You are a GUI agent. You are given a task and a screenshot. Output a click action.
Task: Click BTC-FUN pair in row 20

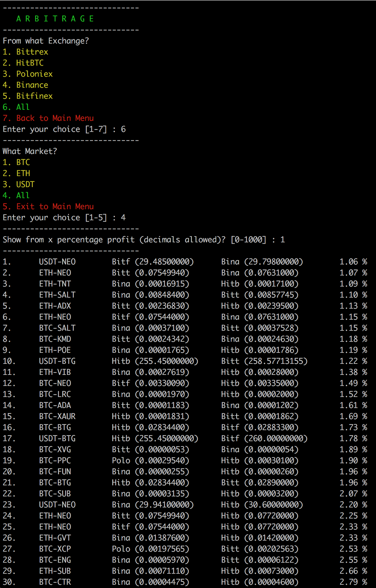55,472
